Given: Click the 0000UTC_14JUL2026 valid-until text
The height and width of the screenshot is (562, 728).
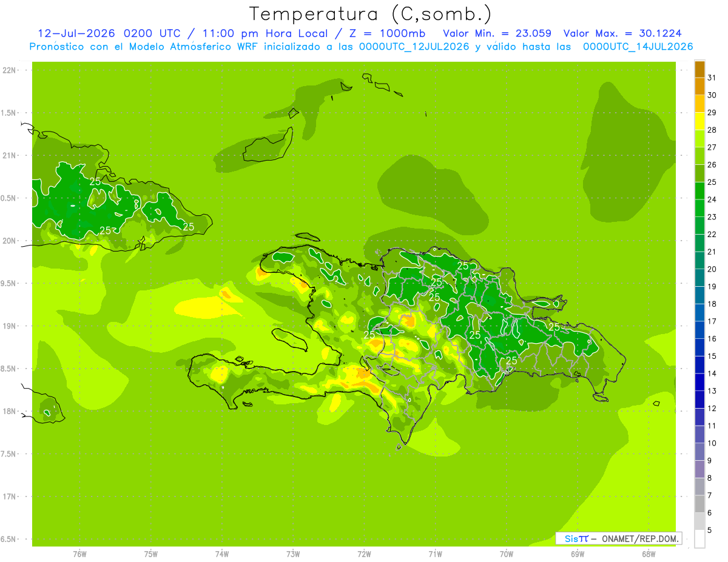Looking at the screenshot, I should [638, 47].
